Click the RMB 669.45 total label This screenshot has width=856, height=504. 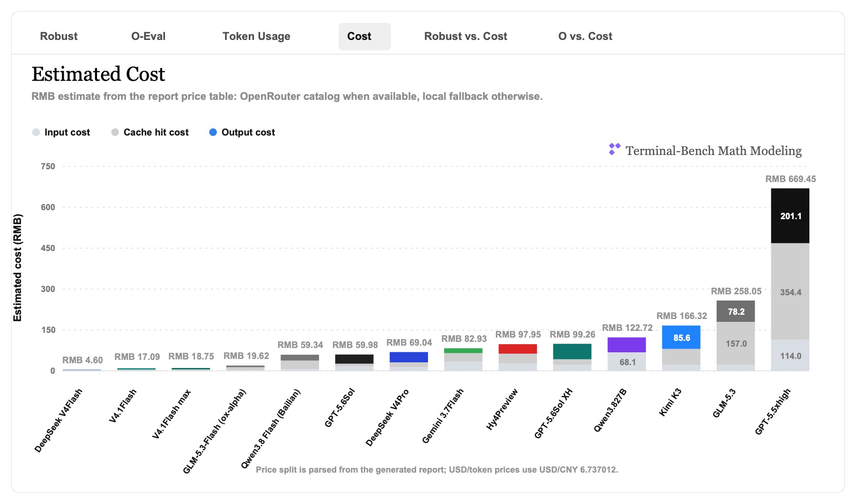(790, 179)
